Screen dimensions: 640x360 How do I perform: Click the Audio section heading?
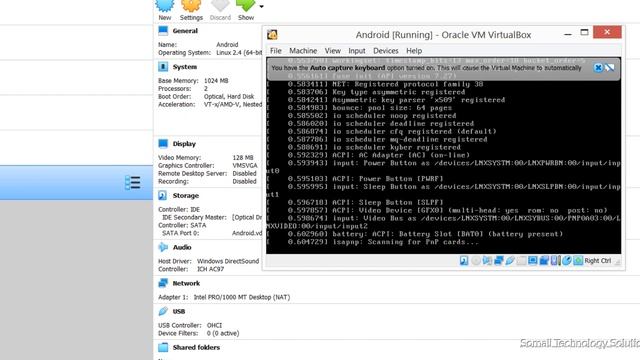pyautogui.click(x=182, y=247)
